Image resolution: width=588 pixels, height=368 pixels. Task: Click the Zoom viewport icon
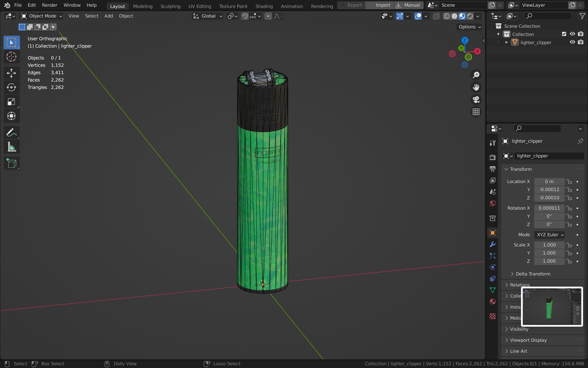476,75
